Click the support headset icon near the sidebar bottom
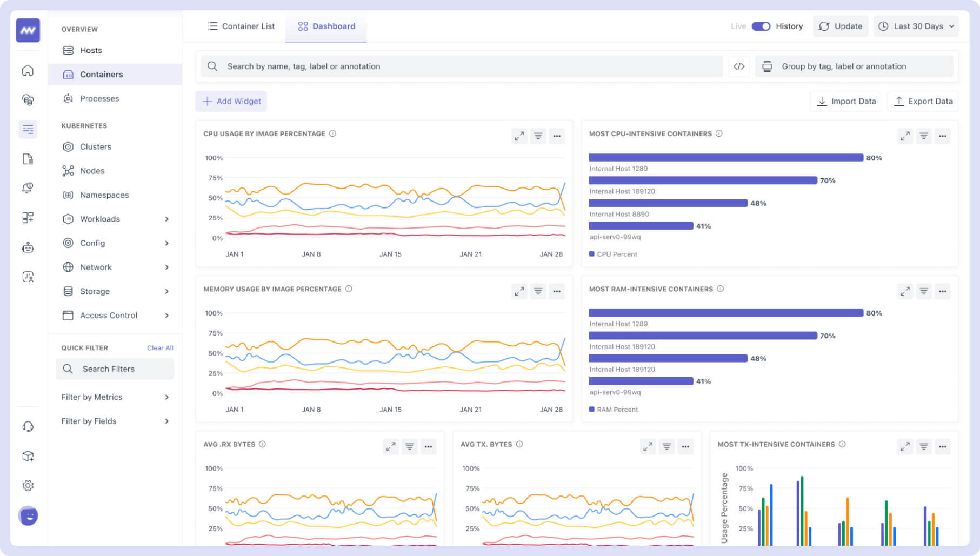980x556 pixels. pos(28,426)
